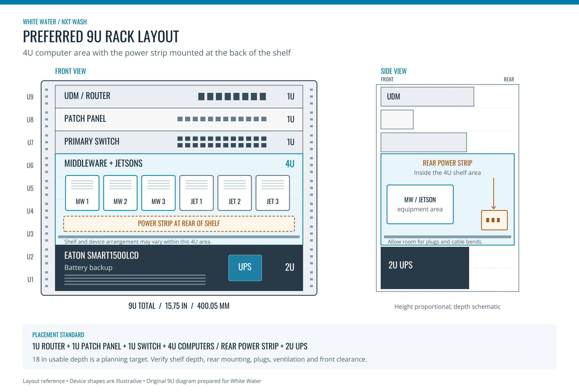Click the 2U label in the UPS row

click(289, 267)
